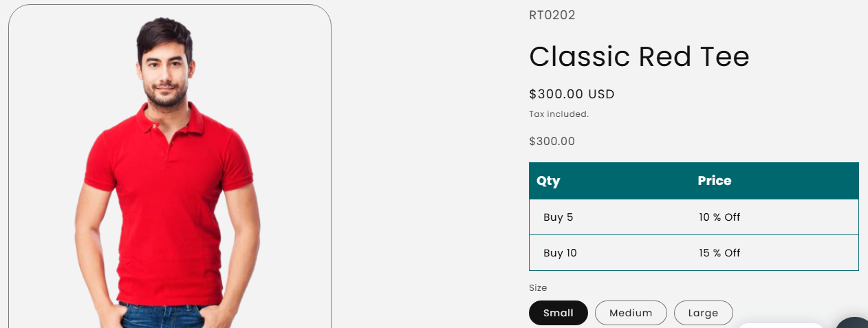This screenshot has width=868, height=328.
Task: Pick the Large size option
Action: 703,313
